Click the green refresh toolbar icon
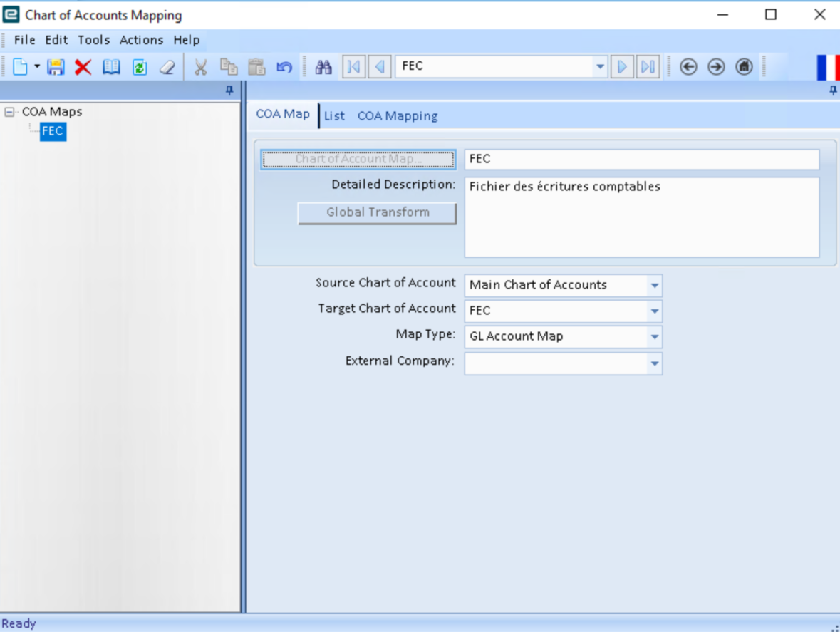This screenshot has height=632, width=840. pos(140,67)
